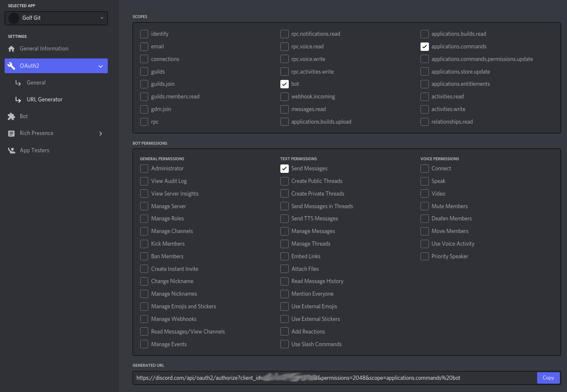Click the document icon beside Rich Presence
This screenshot has height=392, width=567.
point(11,133)
